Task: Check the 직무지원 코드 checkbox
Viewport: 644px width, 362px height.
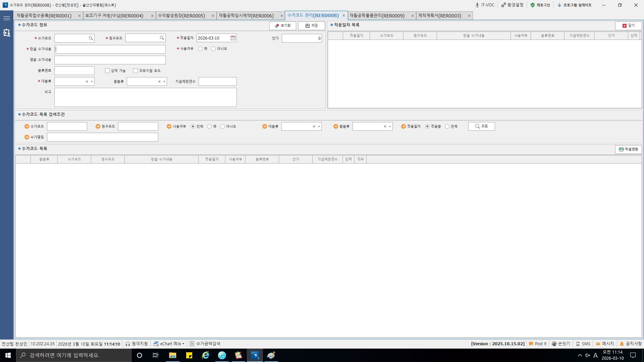Action: [136, 71]
